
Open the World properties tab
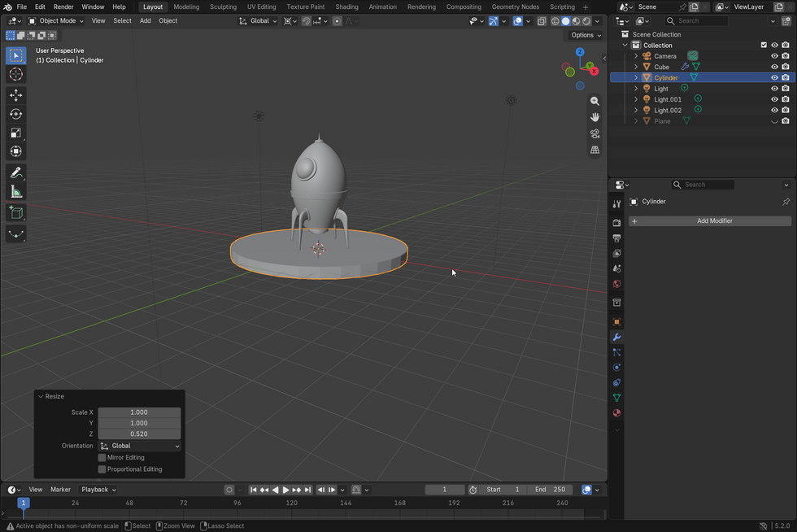pos(616,284)
